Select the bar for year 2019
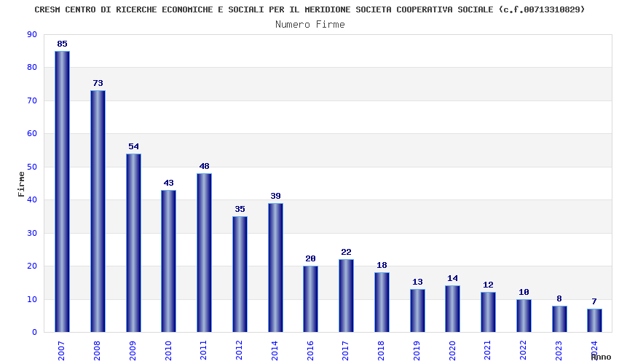Screen dimensions: 619x364 pos(417,310)
